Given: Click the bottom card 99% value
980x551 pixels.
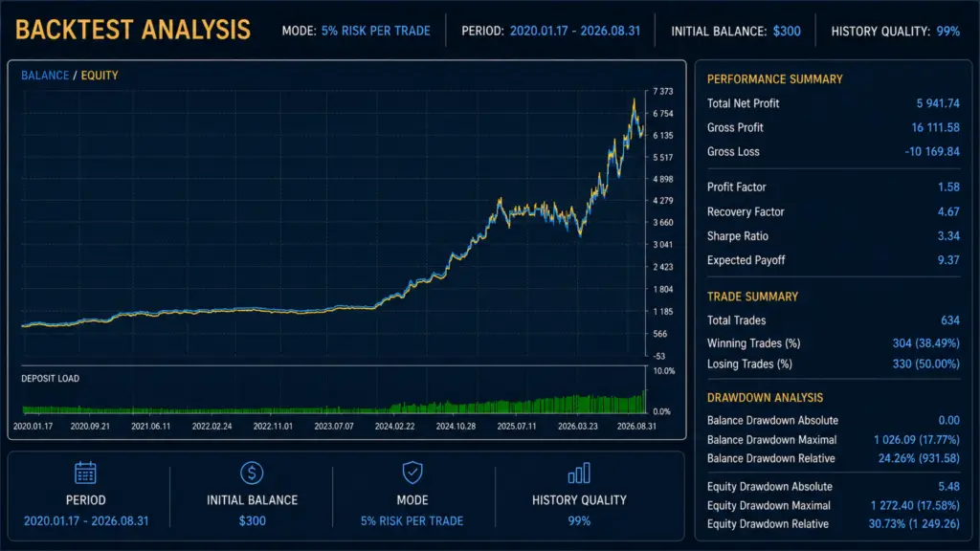Looking at the screenshot, I should (579, 521).
